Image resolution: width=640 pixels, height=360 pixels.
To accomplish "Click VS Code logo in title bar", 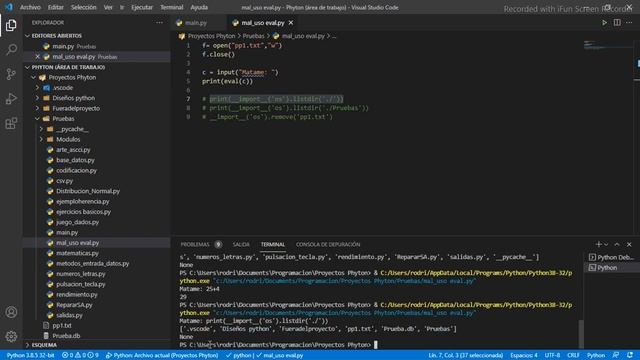I will (9, 7).
